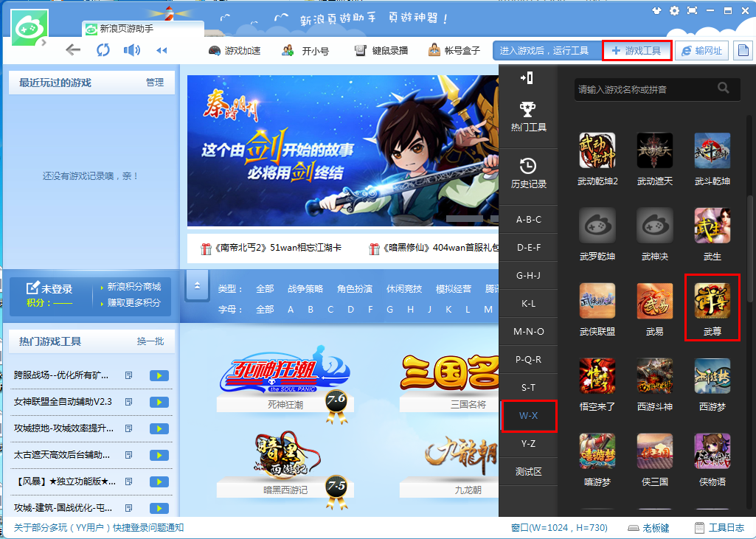Screen dimensions: 756x539
Task: Open 历史记录 history in the sidebar
Action: tap(528, 173)
